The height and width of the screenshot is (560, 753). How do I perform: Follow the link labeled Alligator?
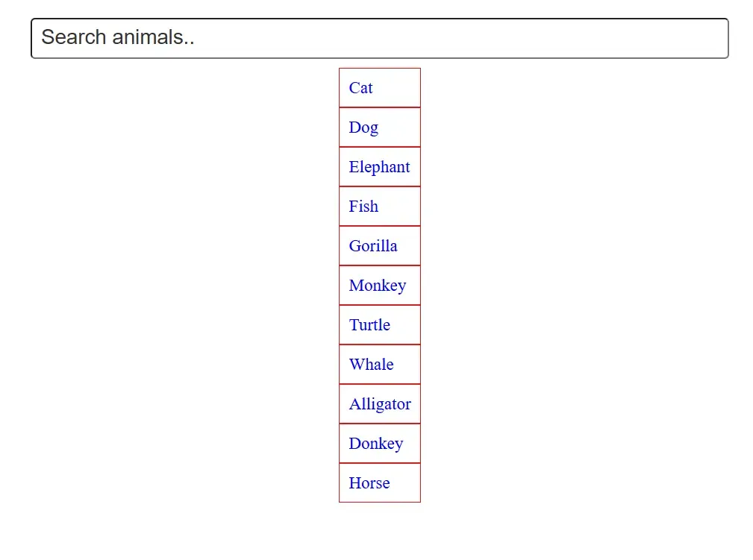pos(380,404)
